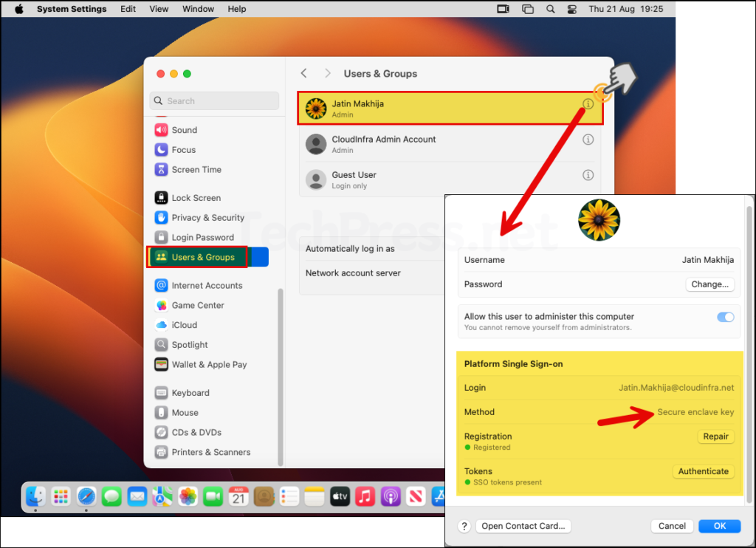756x548 pixels.
Task: Click info icon for Jatin Makhija
Action: pyautogui.click(x=588, y=103)
